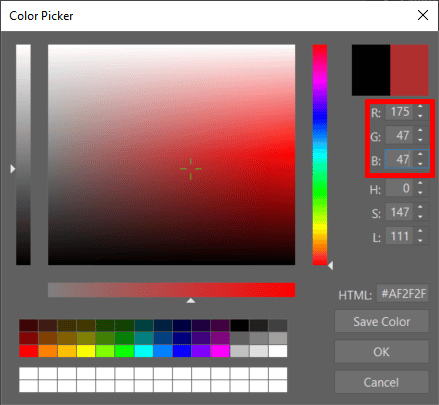This screenshot has width=439, height=405.
Task: Click the hue bar's triangle pointer
Action: point(330,266)
